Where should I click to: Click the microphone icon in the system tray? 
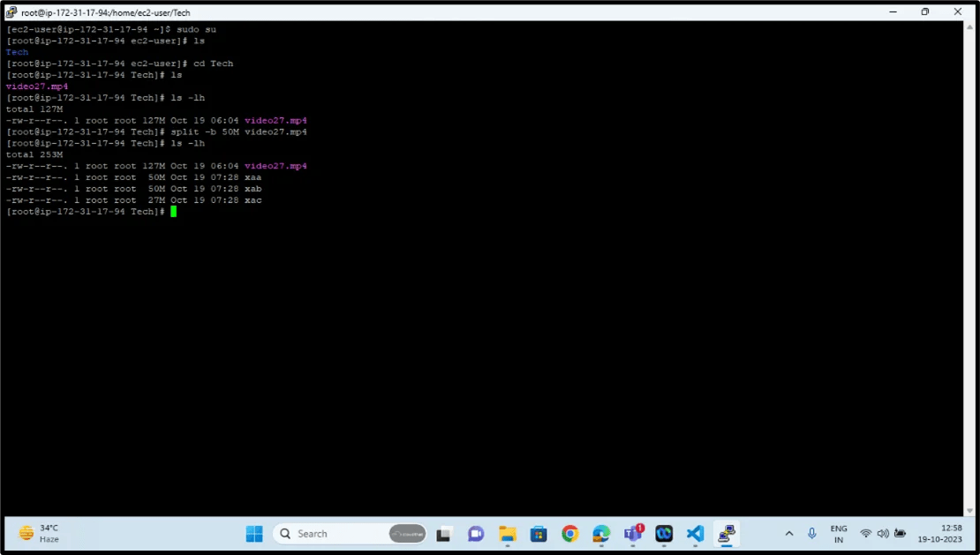(811, 534)
